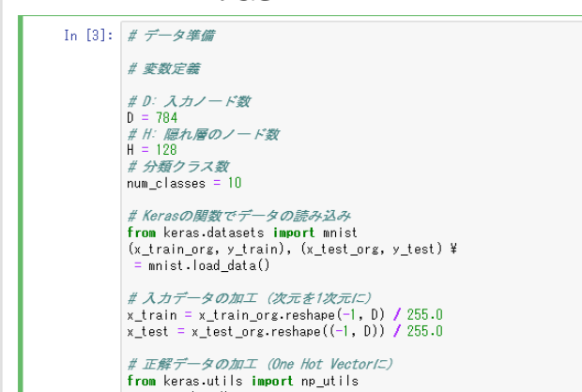The image size is (582, 392).
Task: Click the line 'num_classes = 10'
Action: pyautogui.click(x=185, y=183)
